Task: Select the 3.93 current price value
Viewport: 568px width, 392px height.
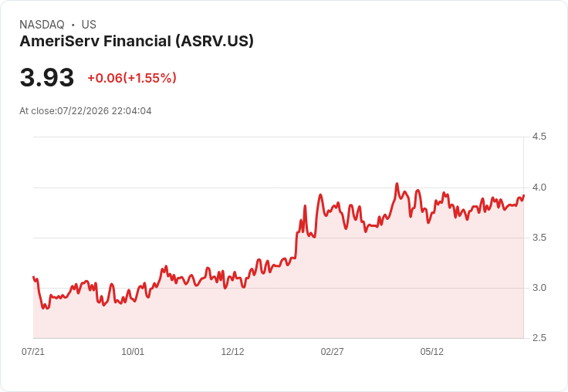Action: pos(47,77)
